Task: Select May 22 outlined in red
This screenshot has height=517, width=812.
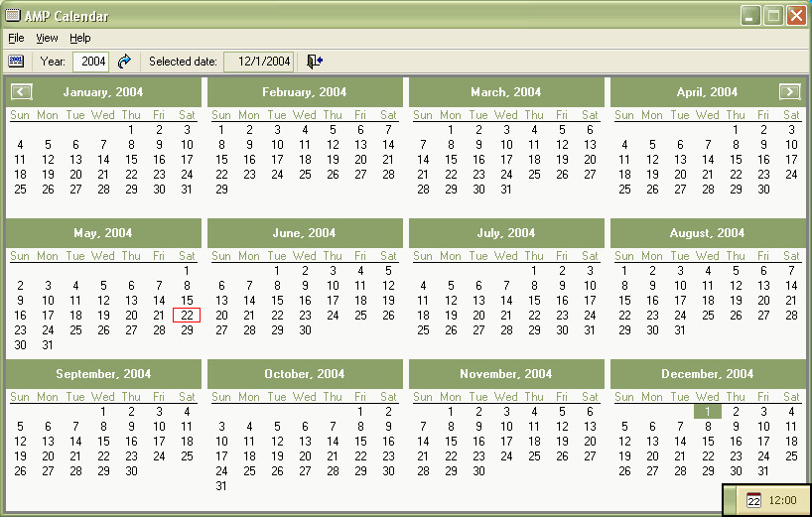Action: click(187, 316)
